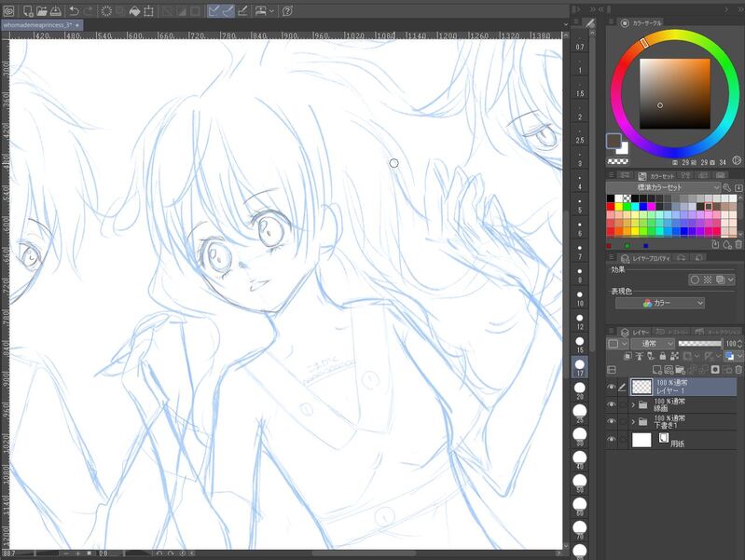Click the opacity 100 stepper arrows
Image resolution: width=745 pixels, height=560 pixels.
[739, 344]
